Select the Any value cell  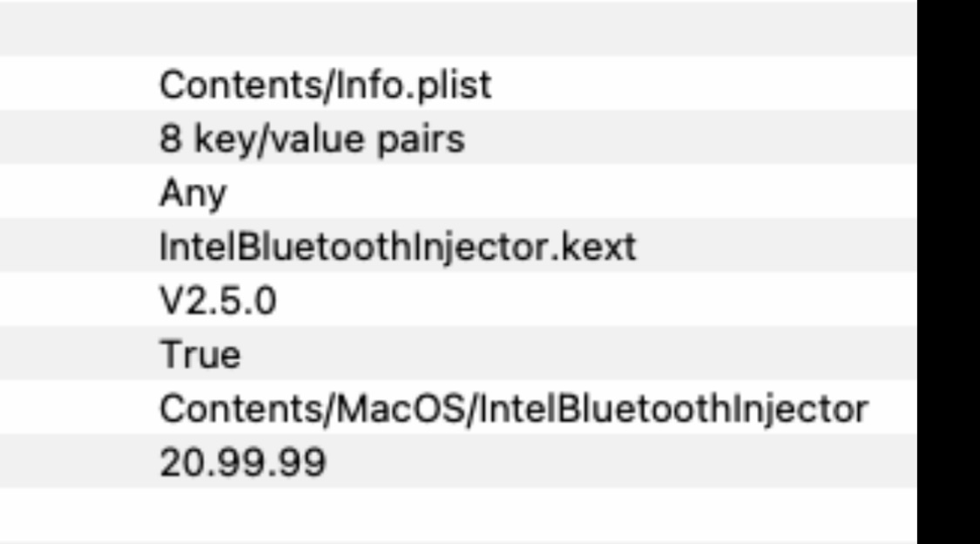click(192, 194)
